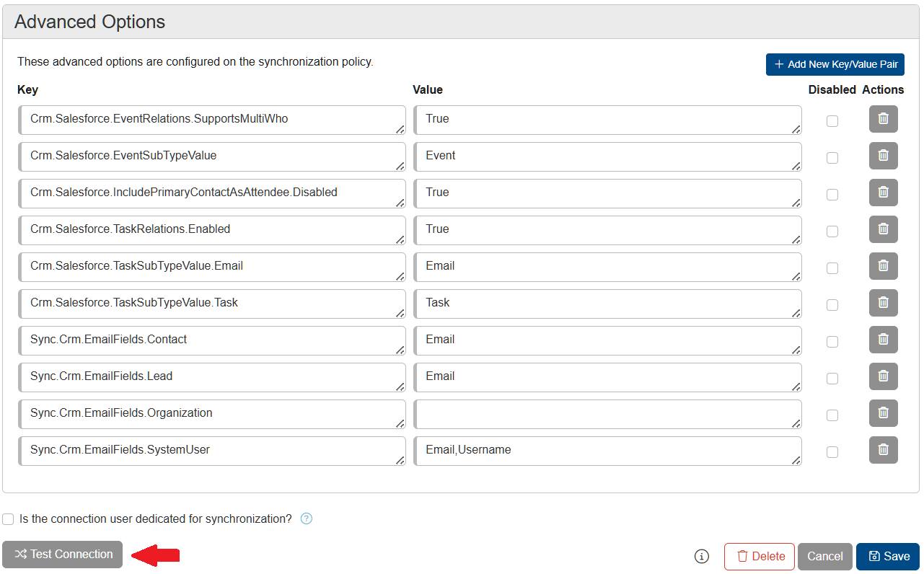Click the trash icon beside Crm.Salesforce.TaskRelations.Enabled

point(883,229)
